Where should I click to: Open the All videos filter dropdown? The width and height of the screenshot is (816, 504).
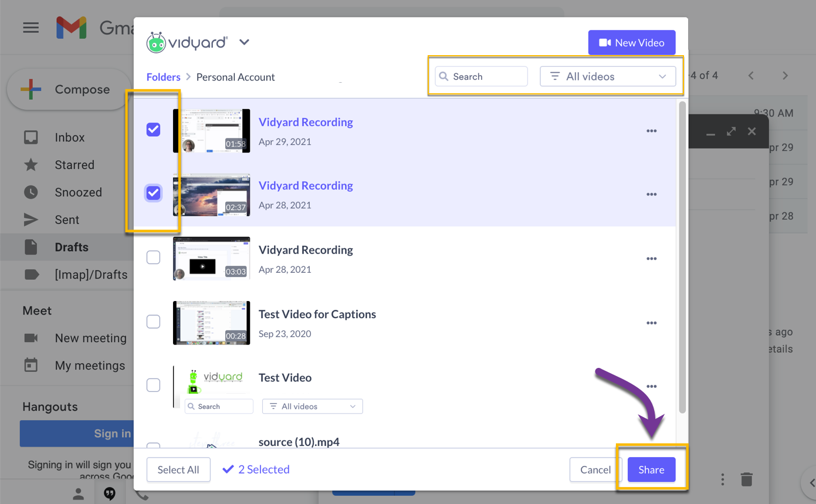[608, 76]
